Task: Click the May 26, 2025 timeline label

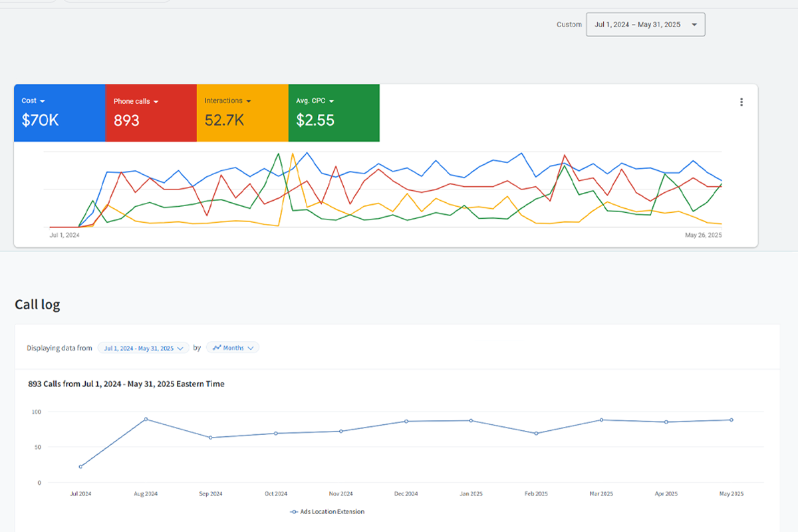Action: click(x=704, y=235)
